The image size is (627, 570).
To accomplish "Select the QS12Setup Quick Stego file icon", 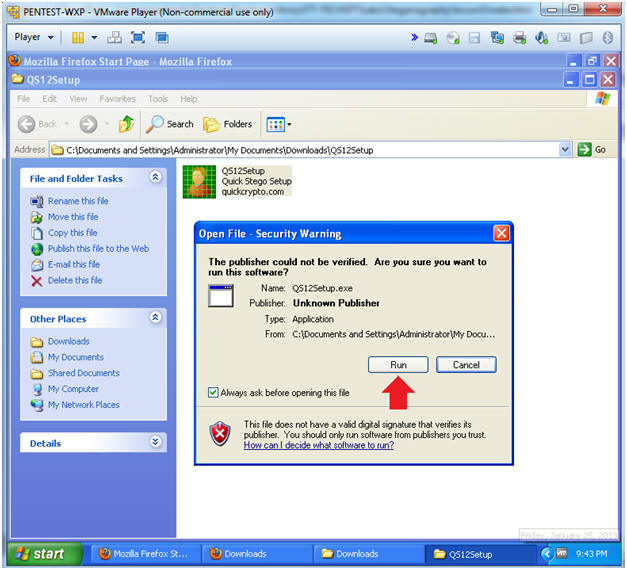I will (199, 182).
